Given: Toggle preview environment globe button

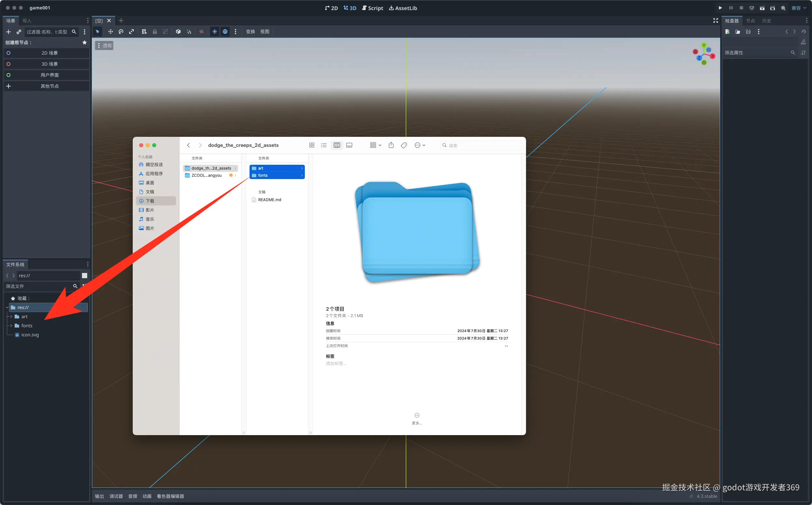Looking at the screenshot, I should (225, 32).
